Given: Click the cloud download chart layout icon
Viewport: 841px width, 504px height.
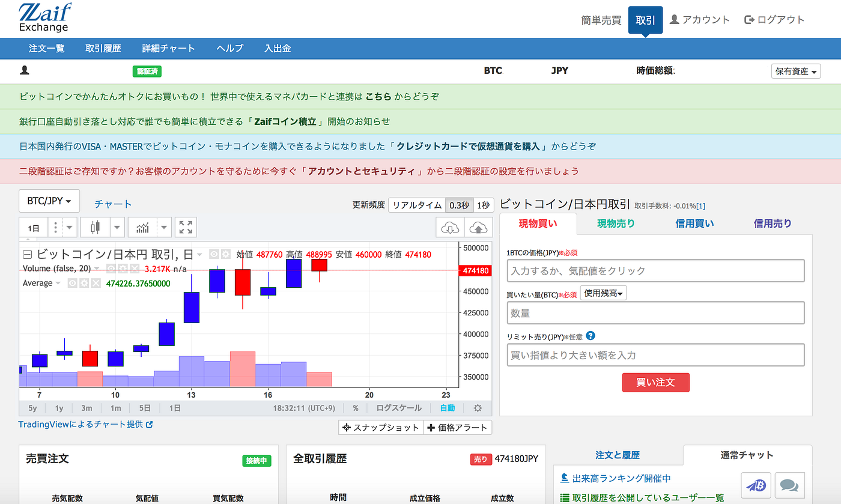Looking at the screenshot, I should [x=450, y=228].
